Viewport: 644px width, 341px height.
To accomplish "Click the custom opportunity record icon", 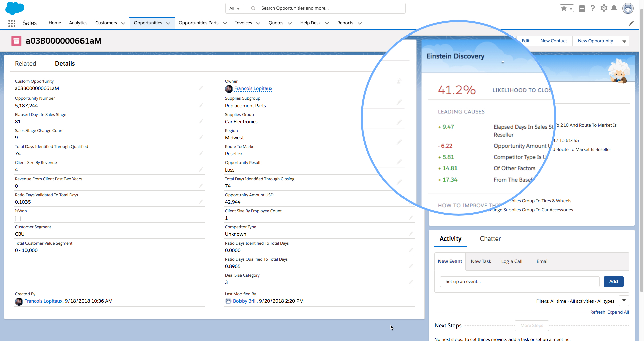I will 16,41.
